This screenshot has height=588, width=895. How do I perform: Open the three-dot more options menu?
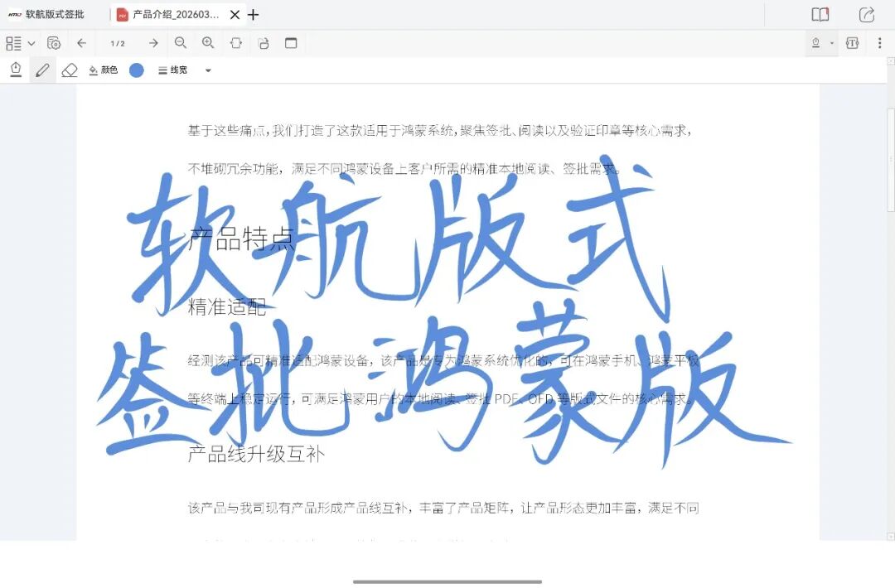point(880,43)
